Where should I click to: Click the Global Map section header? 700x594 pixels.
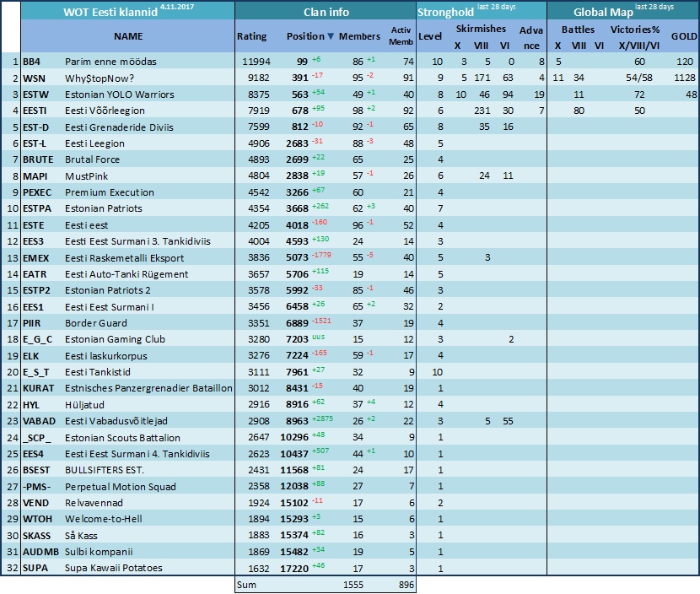(x=603, y=12)
